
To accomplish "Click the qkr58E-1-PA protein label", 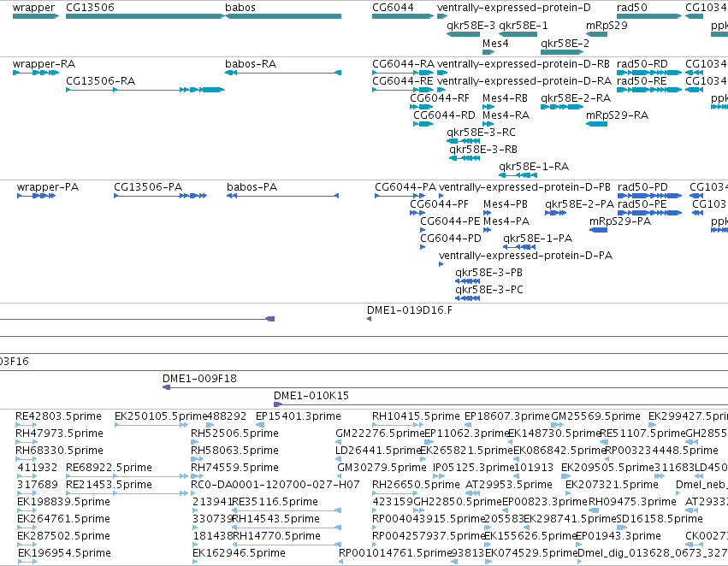I will [x=537, y=239].
